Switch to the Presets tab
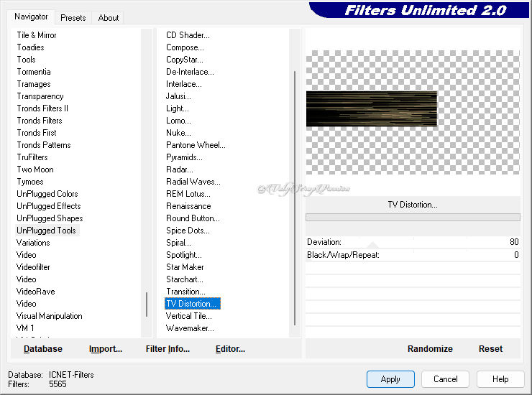This screenshot has height=395, width=532. tap(73, 18)
